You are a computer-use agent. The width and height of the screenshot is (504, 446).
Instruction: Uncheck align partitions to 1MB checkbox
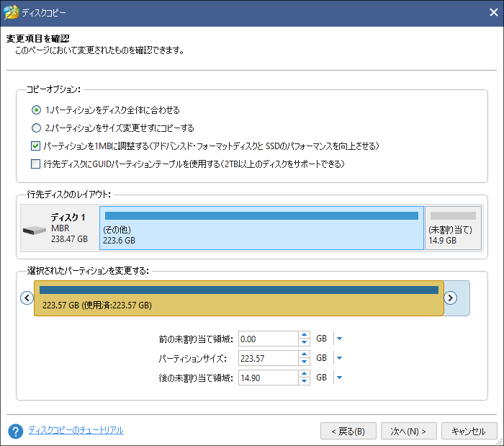point(35,146)
